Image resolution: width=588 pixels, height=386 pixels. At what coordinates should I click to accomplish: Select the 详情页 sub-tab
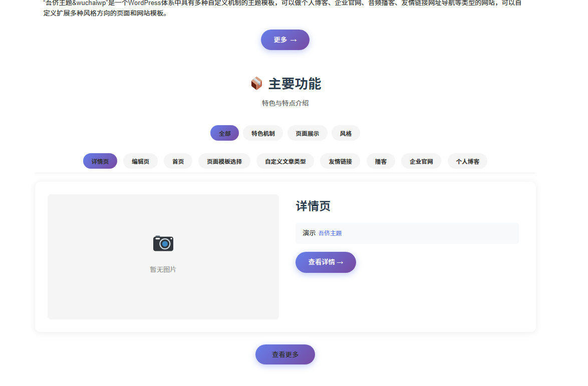click(x=100, y=161)
